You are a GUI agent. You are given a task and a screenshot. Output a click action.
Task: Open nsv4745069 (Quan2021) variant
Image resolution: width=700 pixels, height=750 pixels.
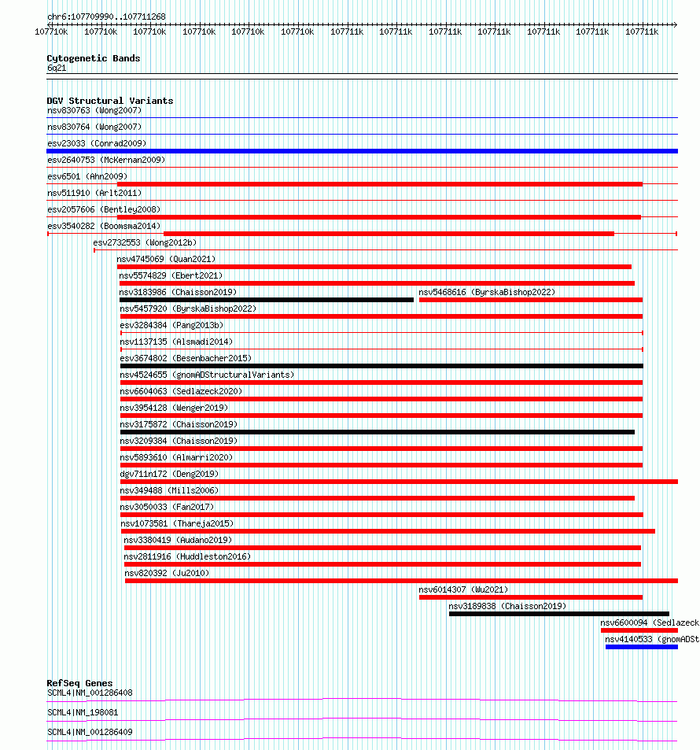click(166, 259)
